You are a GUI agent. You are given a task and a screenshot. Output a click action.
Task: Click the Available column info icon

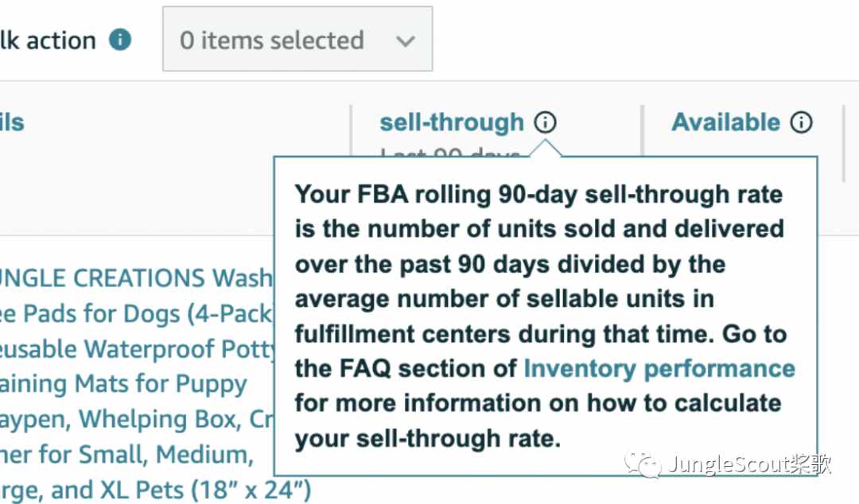pyautogui.click(x=801, y=122)
